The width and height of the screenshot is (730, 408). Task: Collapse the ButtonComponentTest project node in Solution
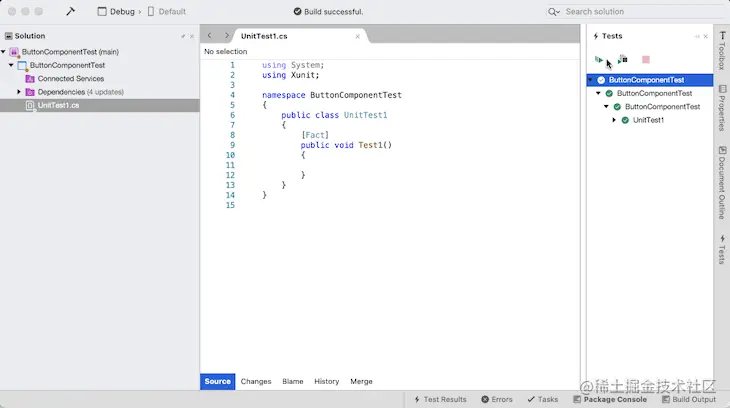[x=11, y=65]
